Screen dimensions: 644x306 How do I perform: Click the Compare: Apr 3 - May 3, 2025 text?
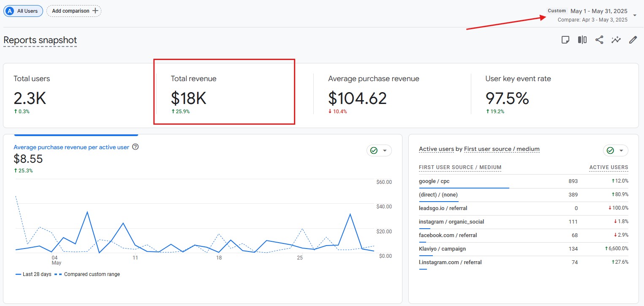pyautogui.click(x=592, y=20)
